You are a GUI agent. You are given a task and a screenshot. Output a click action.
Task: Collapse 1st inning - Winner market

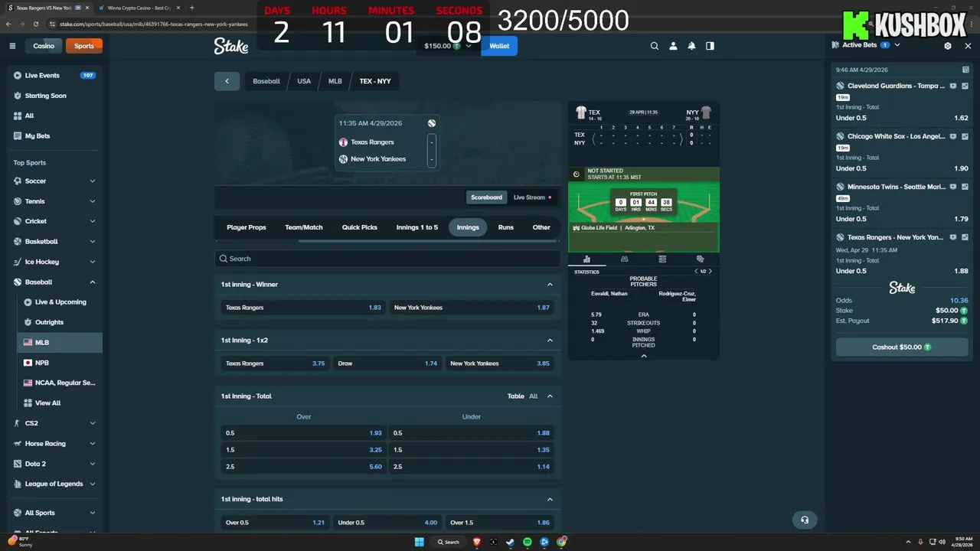[550, 285]
